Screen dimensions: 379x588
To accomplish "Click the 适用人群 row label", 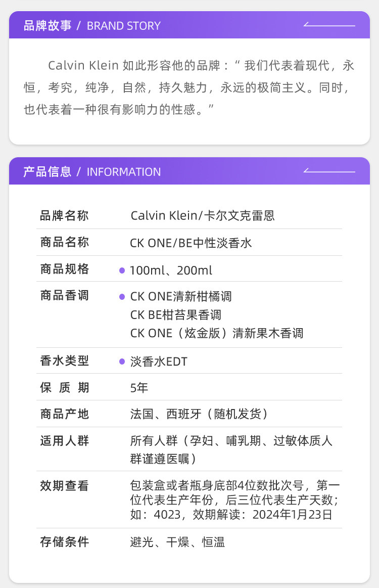I will (64, 441).
